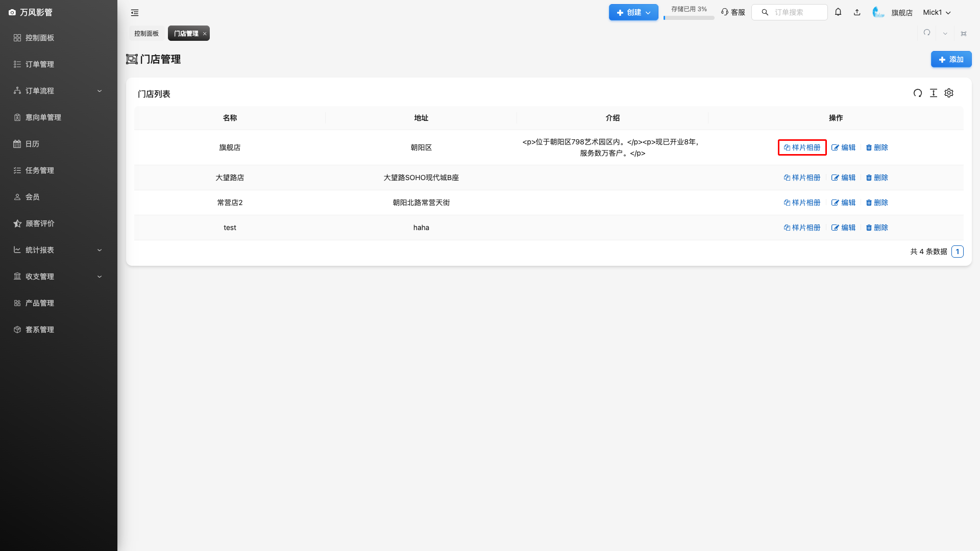Open notifications bell icon
The height and width of the screenshot is (551, 980).
[838, 12]
